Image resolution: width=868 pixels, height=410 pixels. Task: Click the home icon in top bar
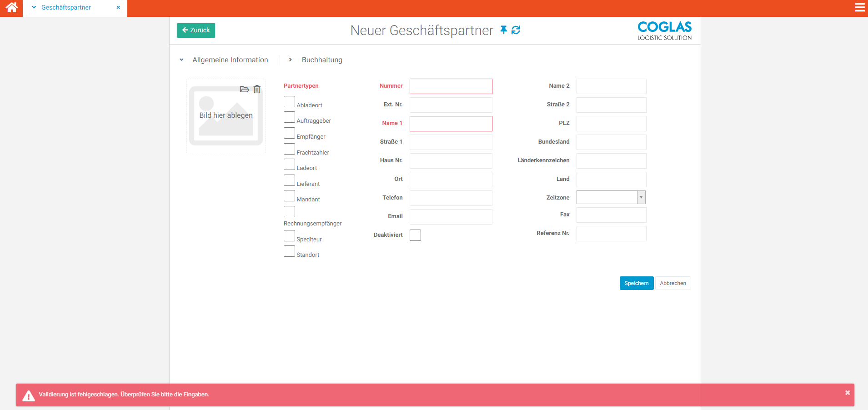coord(11,8)
